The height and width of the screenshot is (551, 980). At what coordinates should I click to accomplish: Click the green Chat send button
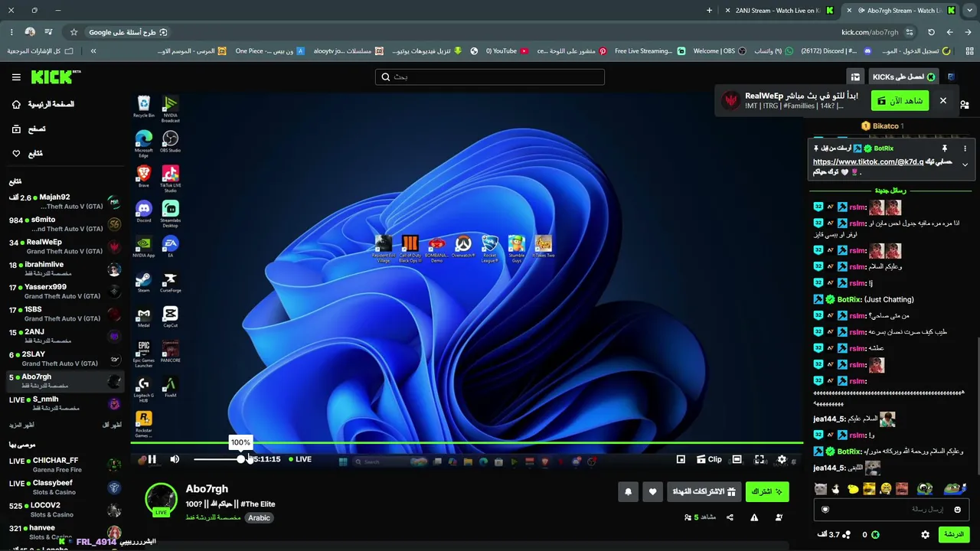953,534
